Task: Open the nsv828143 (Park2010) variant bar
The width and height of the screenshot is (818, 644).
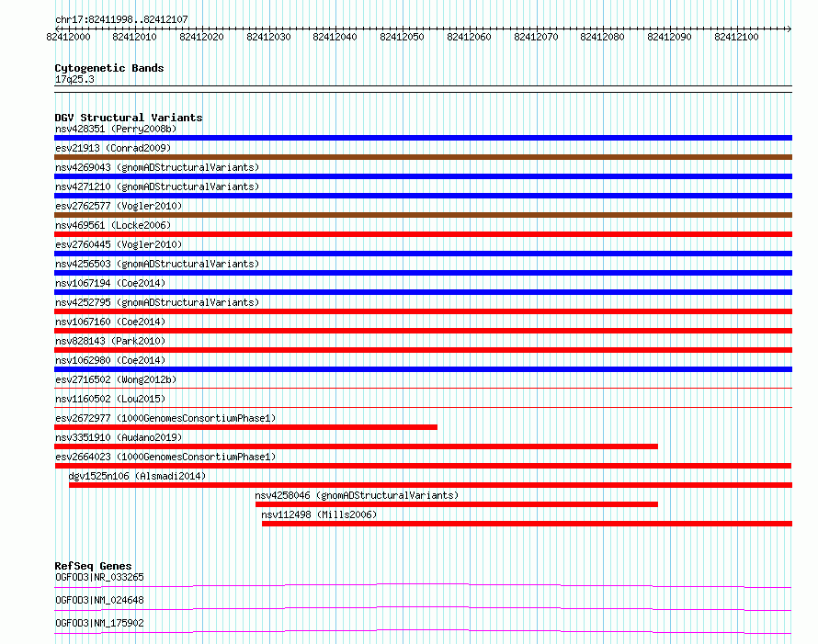Action: (423, 350)
